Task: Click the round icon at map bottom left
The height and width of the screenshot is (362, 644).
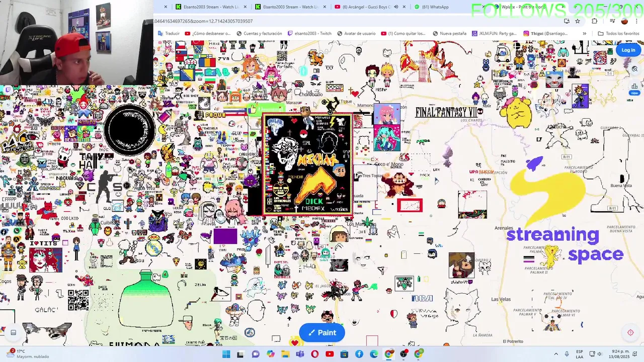Action: point(14,332)
